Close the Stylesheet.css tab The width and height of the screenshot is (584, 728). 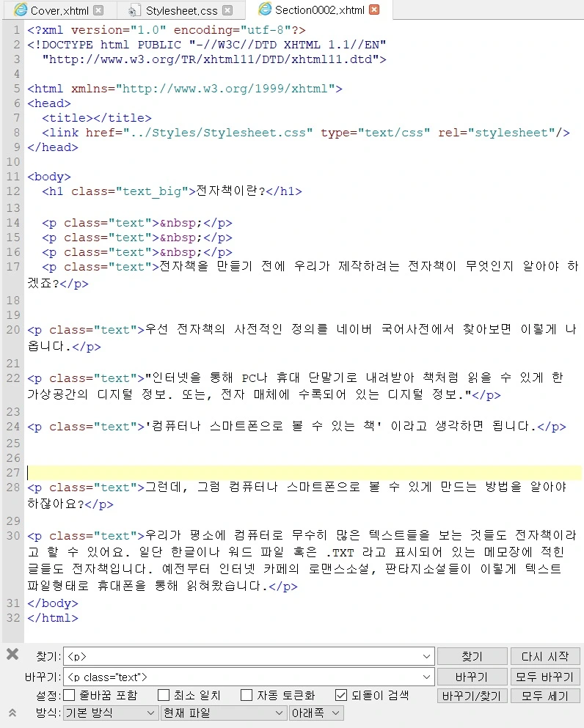227,10
